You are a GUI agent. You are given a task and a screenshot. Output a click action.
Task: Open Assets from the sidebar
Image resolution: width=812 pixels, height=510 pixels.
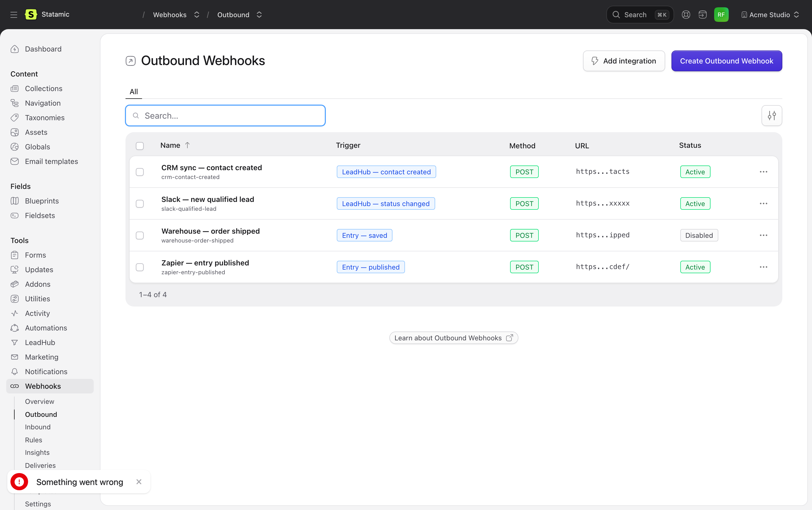(x=36, y=132)
